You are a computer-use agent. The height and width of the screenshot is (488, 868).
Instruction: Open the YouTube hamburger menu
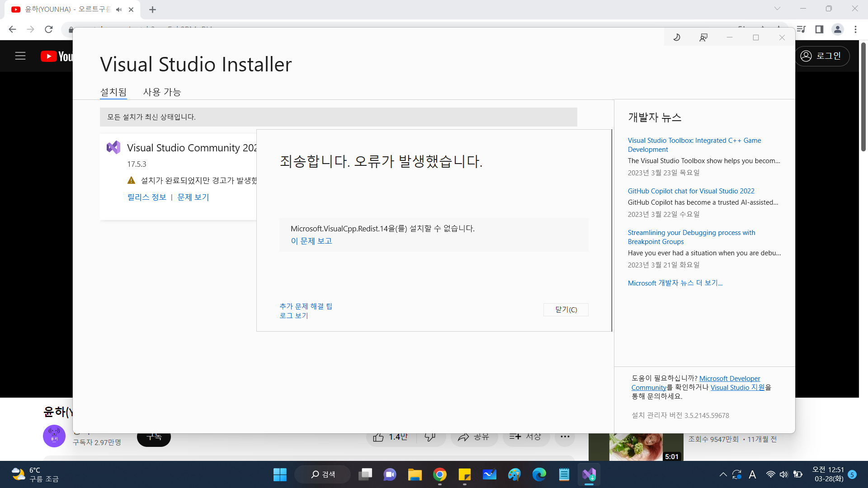point(20,56)
